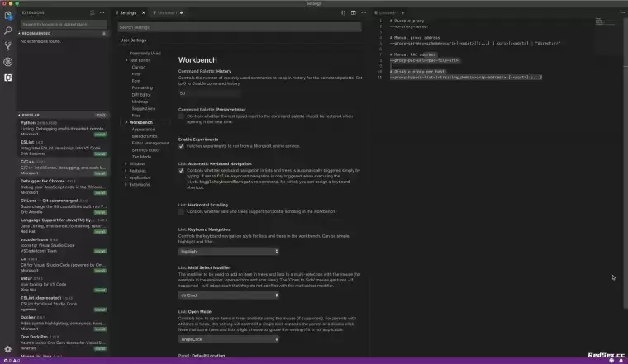Image resolution: width=628 pixels, height=364 pixels.
Task: Open the Source Control view
Action: point(7,46)
